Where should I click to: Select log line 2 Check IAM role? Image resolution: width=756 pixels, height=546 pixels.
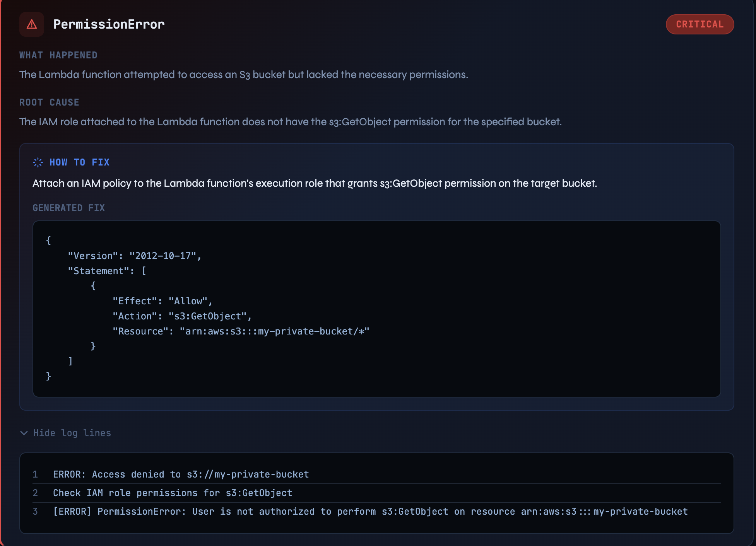[x=172, y=493]
